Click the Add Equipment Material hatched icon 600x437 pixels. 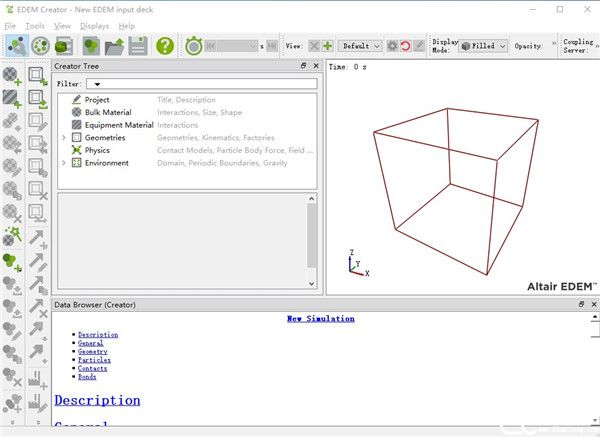[12, 98]
